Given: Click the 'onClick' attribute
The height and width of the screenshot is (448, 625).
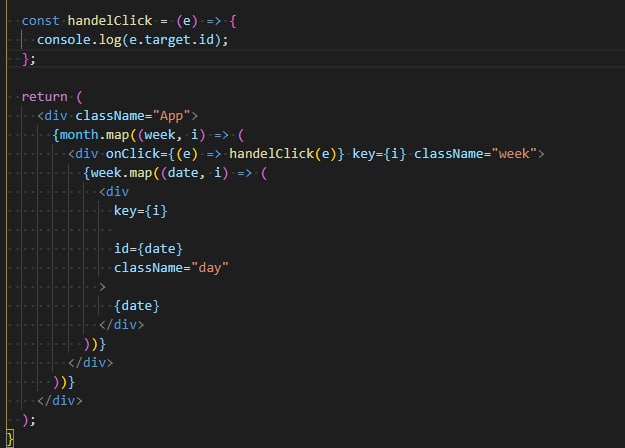Looking at the screenshot, I should click(x=133, y=154).
